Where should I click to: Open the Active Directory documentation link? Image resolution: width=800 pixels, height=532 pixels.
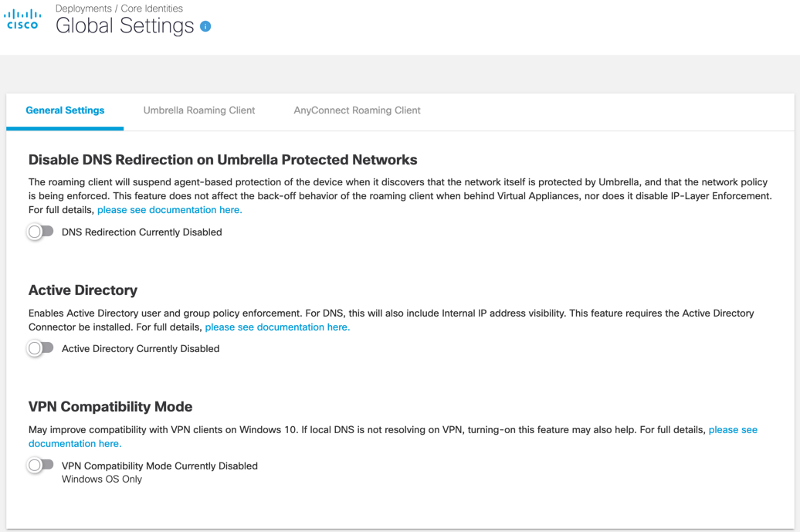point(277,327)
